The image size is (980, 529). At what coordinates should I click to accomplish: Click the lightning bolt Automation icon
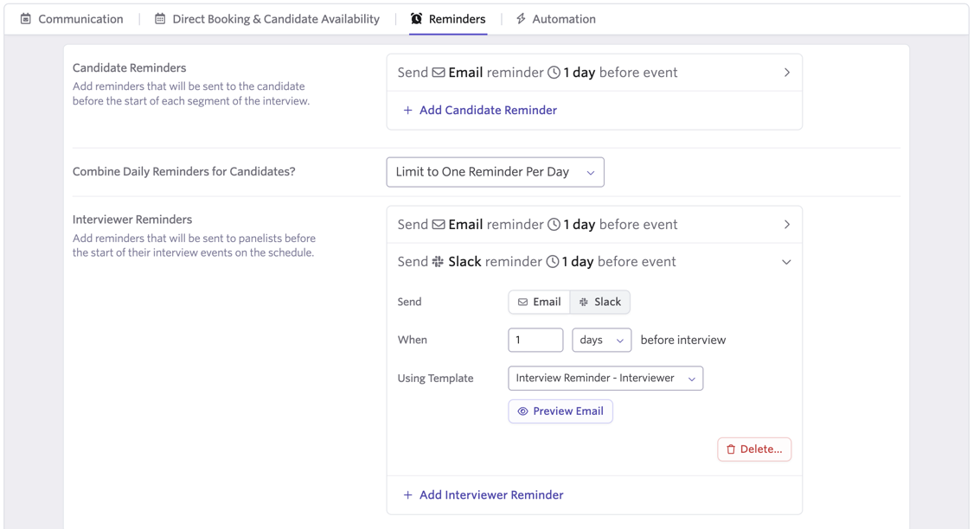coord(521,19)
